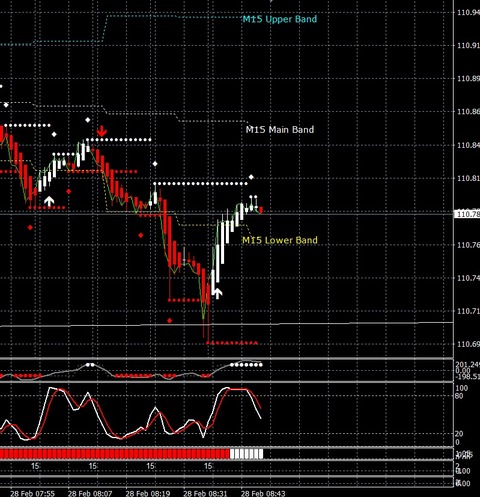Click the 110.74 price axis label

tap(468, 278)
